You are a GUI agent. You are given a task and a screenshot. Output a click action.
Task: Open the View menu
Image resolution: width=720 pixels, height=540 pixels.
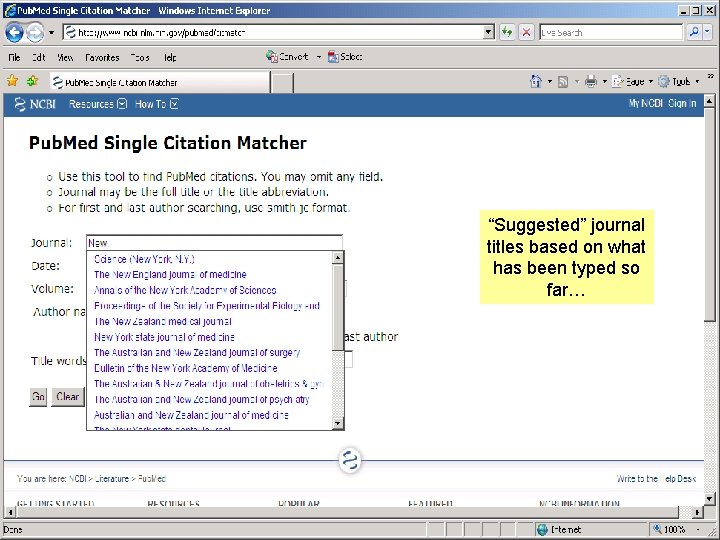click(65, 57)
